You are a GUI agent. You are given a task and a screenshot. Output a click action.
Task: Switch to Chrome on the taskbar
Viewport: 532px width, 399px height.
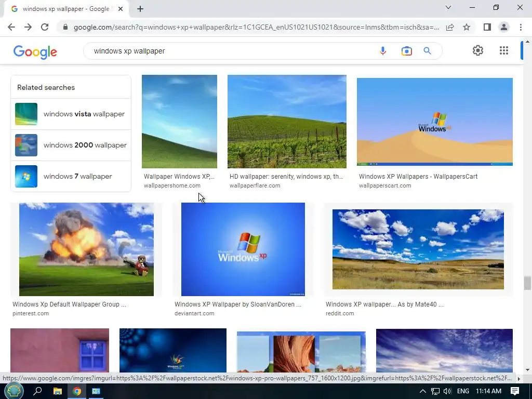[x=77, y=391]
